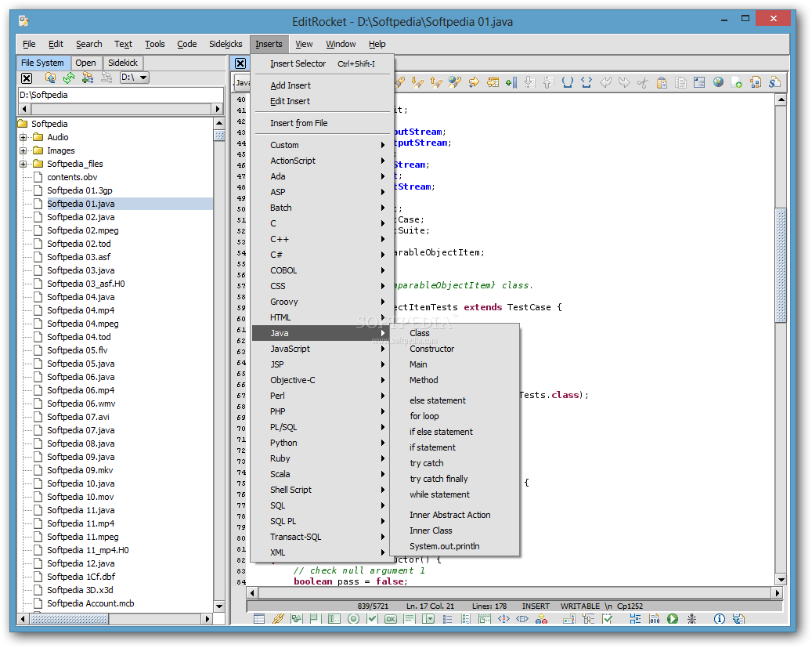Open the Code menu
The height and width of the screenshot is (648, 812).
[x=187, y=44]
